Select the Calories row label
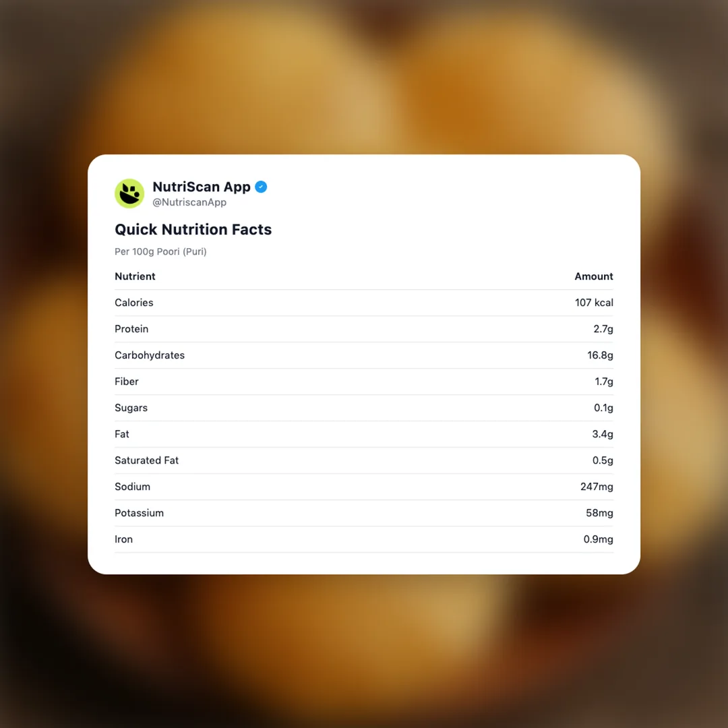The height and width of the screenshot is (728, 728). pos(134,303)
